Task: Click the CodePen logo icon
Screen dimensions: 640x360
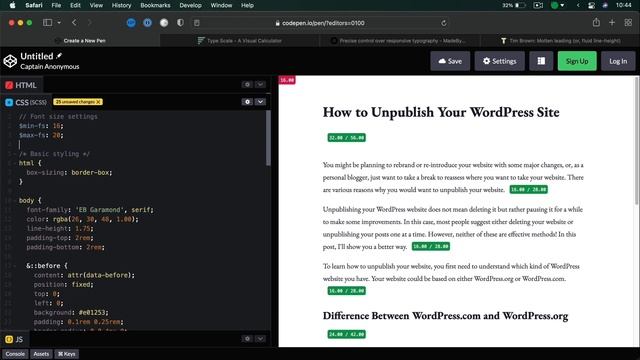Action: [x=10, y=61]
